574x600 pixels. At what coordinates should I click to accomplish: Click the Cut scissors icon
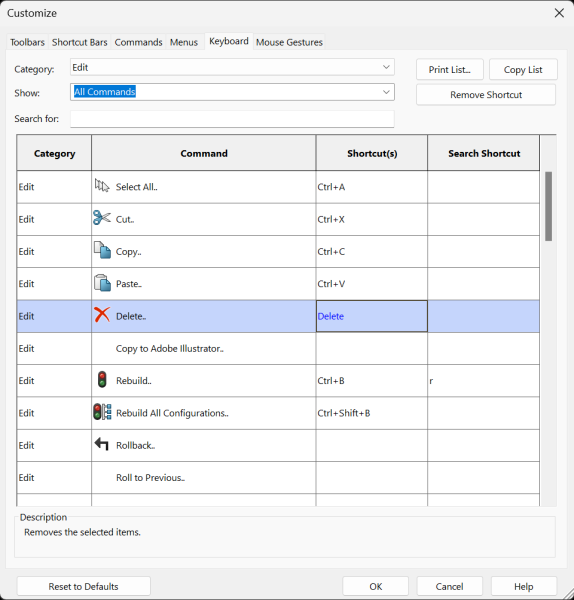[102, 218]
